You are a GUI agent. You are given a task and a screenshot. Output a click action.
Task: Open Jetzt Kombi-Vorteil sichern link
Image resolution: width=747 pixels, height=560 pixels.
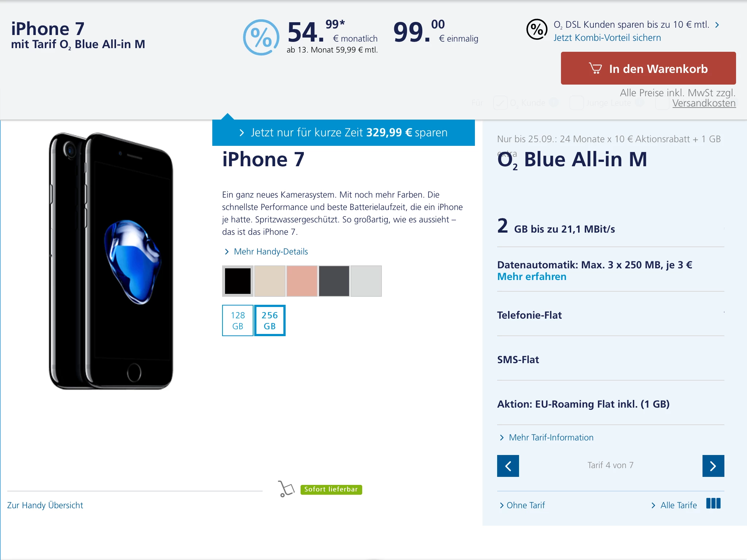point(607,38)
